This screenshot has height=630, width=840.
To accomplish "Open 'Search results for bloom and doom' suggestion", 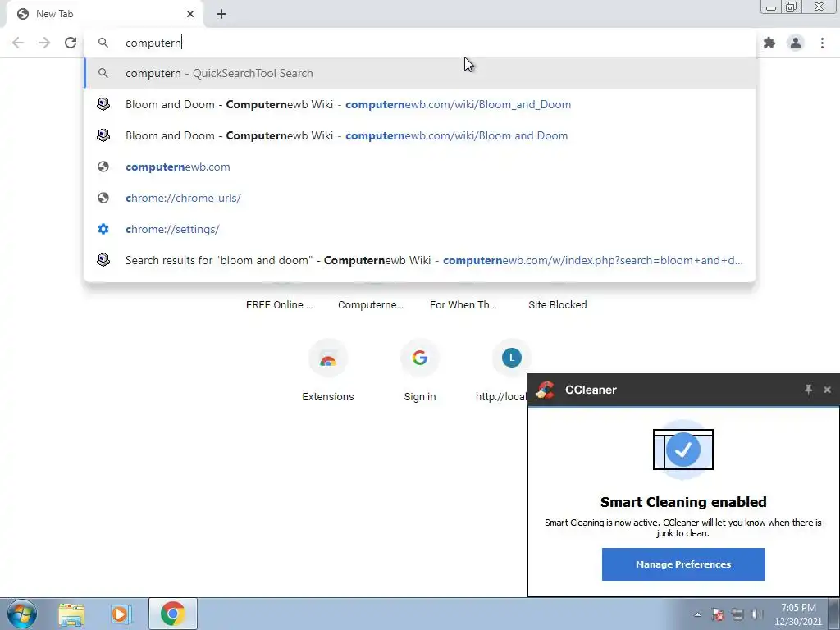I will tap(420, 260).
